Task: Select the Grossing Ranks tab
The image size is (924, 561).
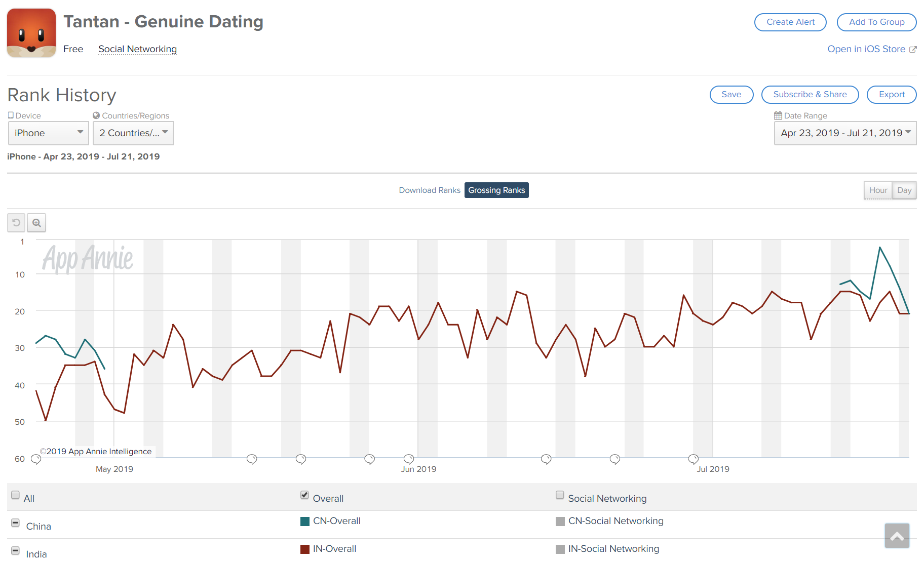Action: pyautogui.click(x=496, y=190)
